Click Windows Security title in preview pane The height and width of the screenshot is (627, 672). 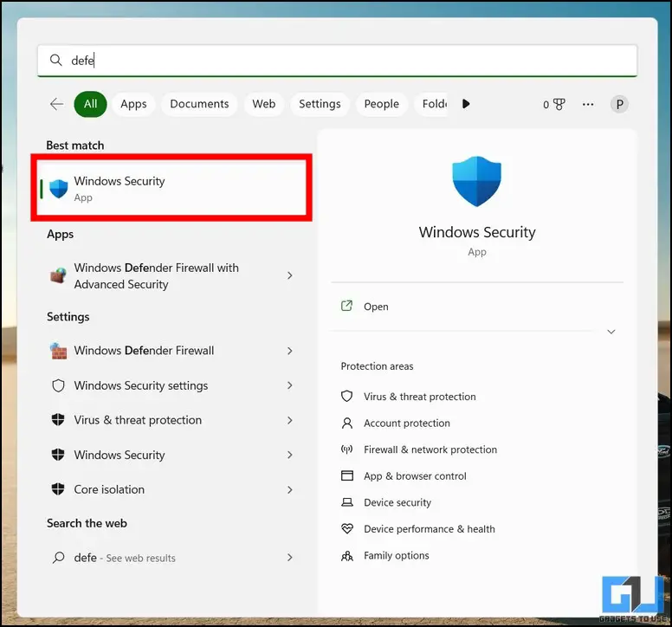click(477, 232)
